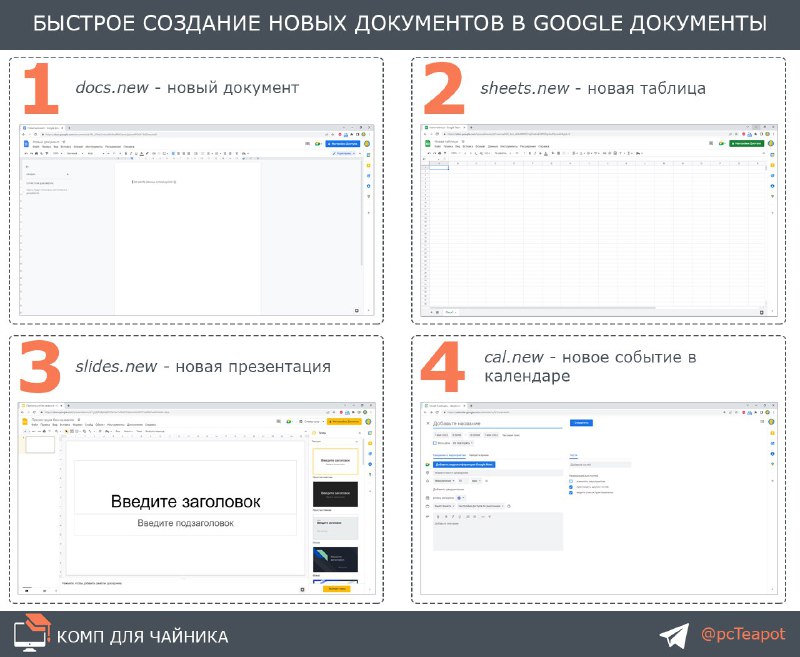This screenshot has height=657, width=800.
Task: Click the slide title placeholder 'Введите заголовок'
Action: tap(185, 501)
